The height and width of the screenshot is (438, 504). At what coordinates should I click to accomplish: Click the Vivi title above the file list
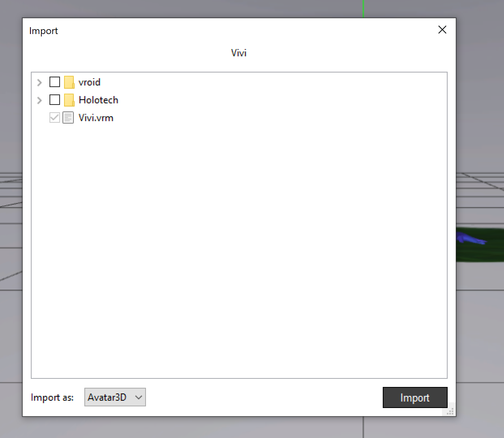(x=238, y=53)
